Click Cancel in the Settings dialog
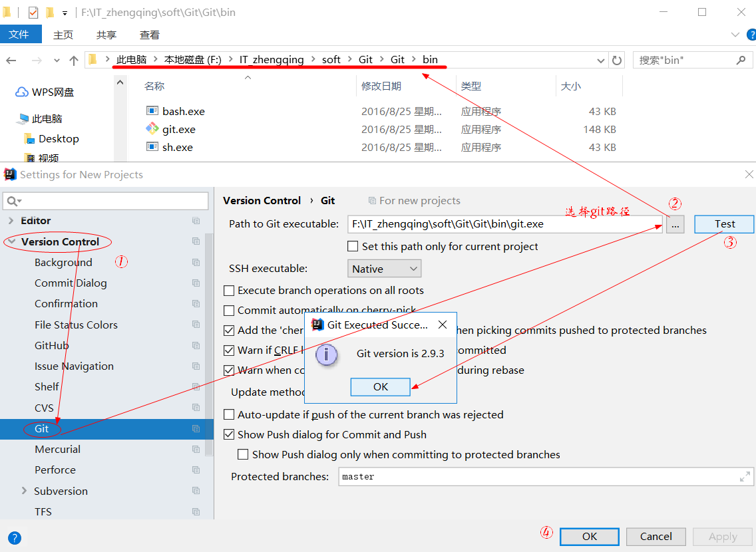This screenshot has width=756, height=552. (656, 537)
